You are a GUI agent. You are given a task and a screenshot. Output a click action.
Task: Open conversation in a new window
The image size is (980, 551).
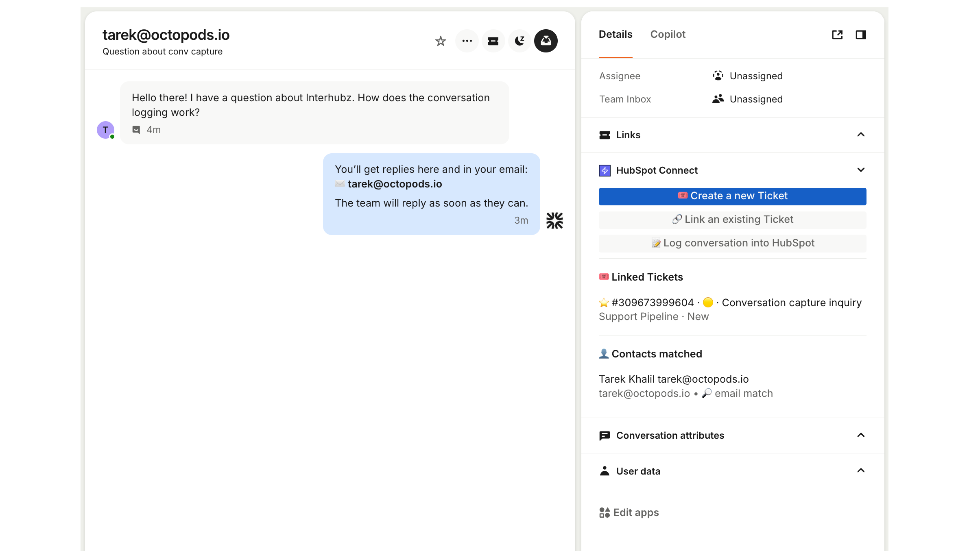click(x=837, y=35)
